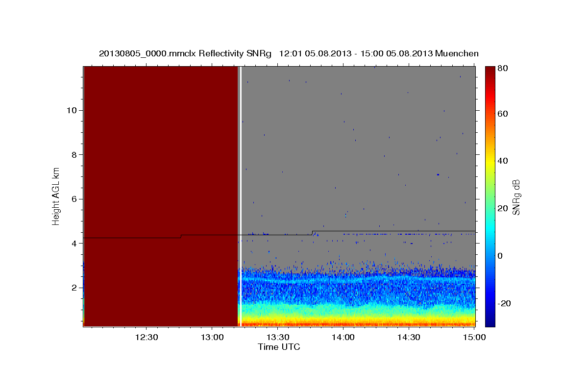
Task: Click the height axis label 8
Action: 73,154
